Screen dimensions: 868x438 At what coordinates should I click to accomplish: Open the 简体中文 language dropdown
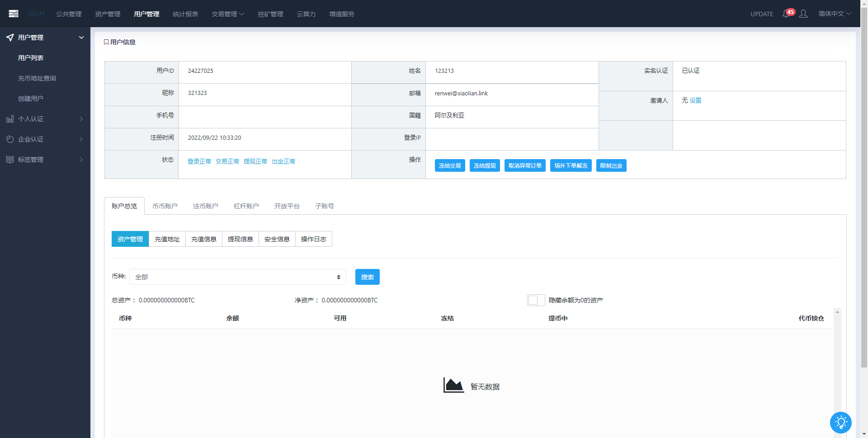[835, 14]
